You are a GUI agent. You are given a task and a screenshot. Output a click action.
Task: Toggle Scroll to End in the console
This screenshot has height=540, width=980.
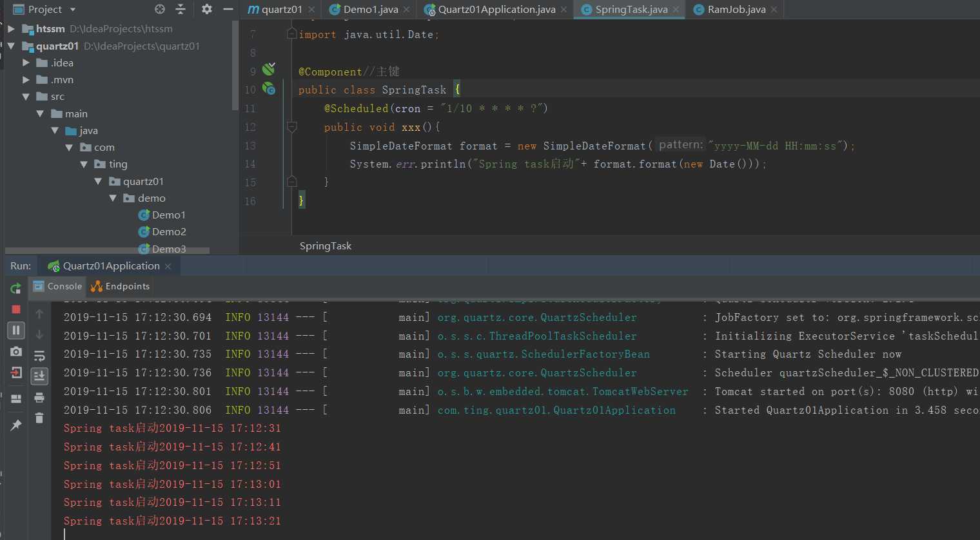(39, 375)
